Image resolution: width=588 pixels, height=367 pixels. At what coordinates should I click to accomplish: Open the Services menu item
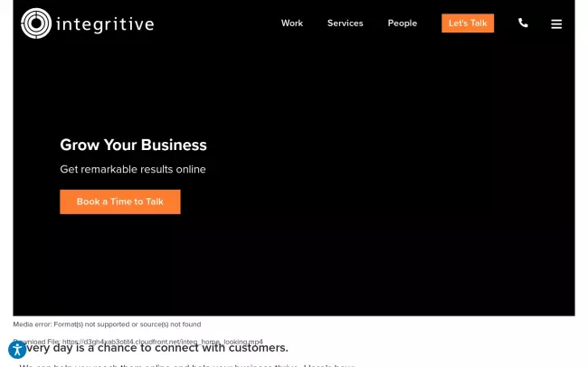(345, 24)
